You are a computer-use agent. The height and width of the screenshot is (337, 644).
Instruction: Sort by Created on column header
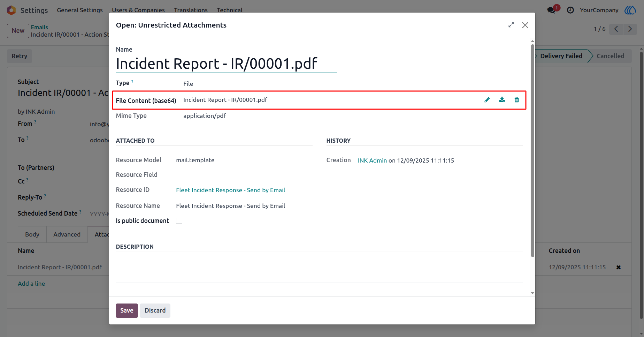tap(564, 251)
